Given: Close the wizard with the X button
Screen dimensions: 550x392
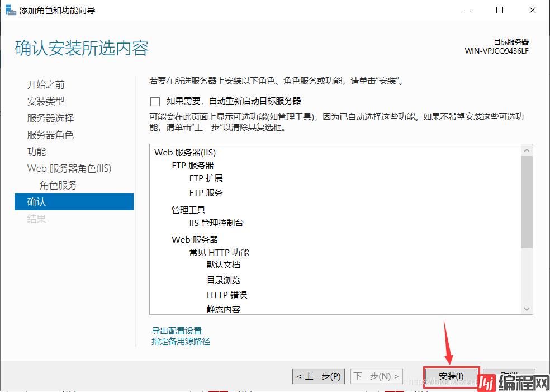Looking at the screenshot, I should click(x=531, y=10).
